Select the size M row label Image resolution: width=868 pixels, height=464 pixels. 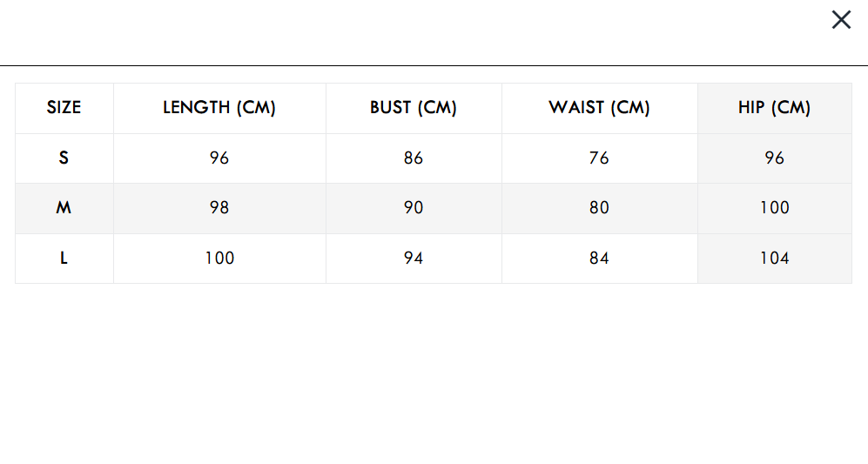[64, 208]
